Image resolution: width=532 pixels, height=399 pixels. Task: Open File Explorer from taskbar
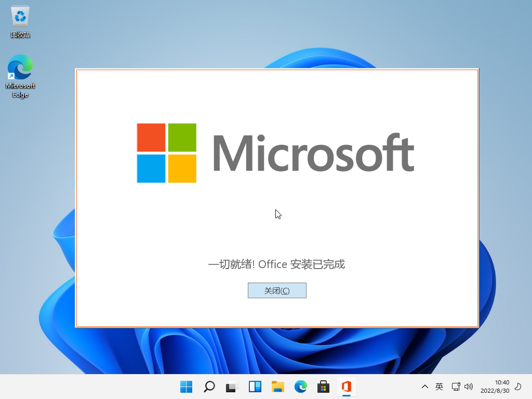point(277,387)
